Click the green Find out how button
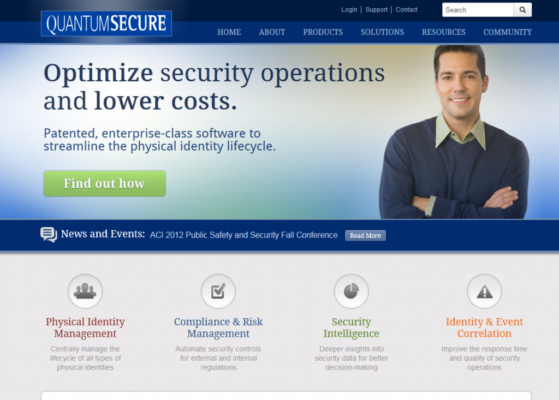The width and height of the screenshot is (559, 400). point(104,184)
